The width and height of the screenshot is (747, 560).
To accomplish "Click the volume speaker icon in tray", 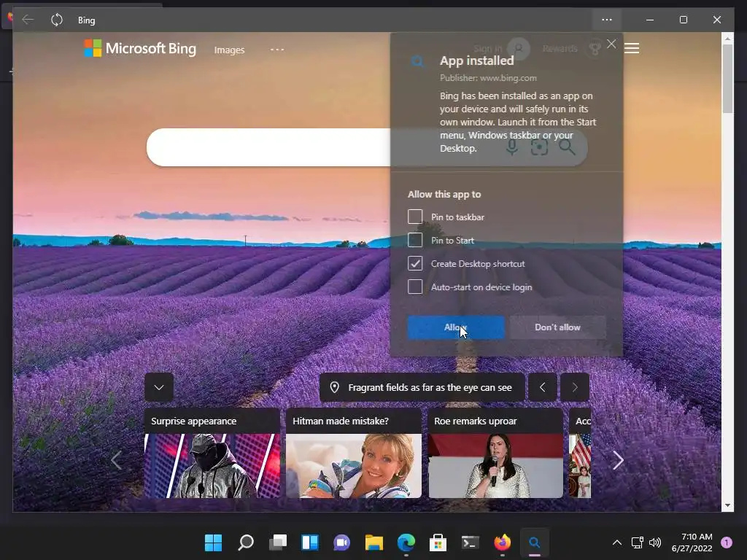I will 655,542.
